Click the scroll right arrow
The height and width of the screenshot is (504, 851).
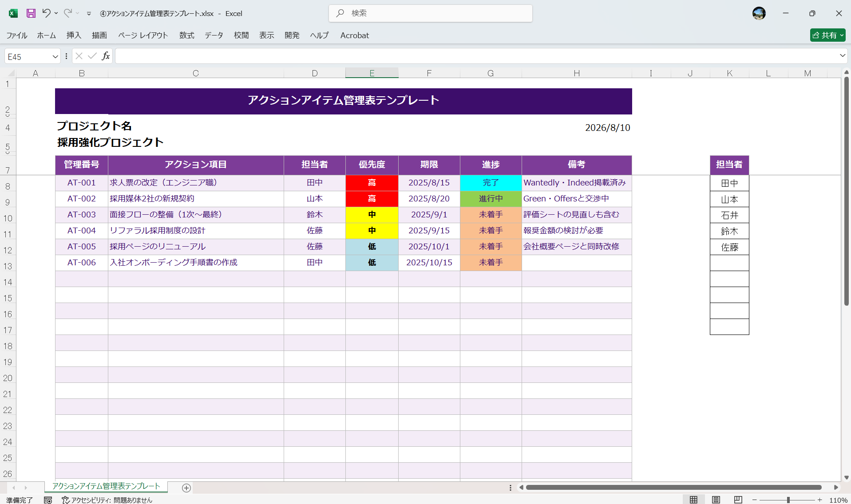[836, 487]
